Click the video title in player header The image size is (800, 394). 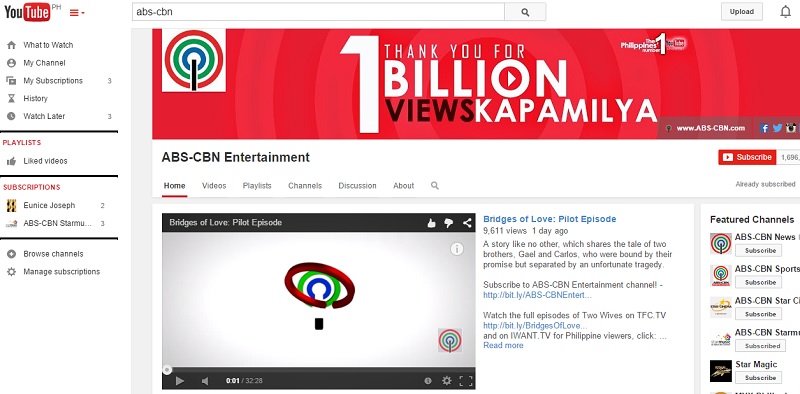[226, 223]
